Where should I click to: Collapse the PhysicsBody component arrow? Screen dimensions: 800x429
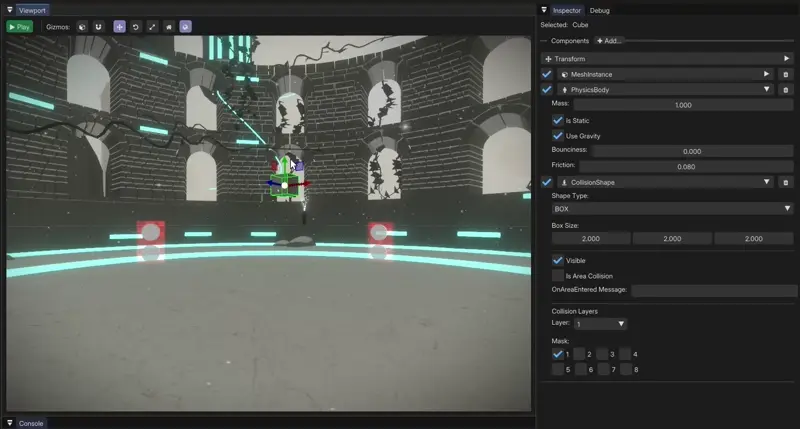point(766,89)
